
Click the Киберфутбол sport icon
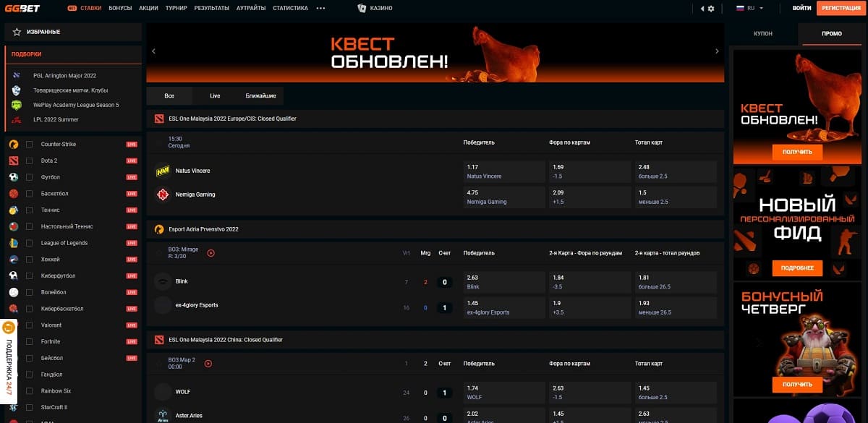tap(14, 275)
